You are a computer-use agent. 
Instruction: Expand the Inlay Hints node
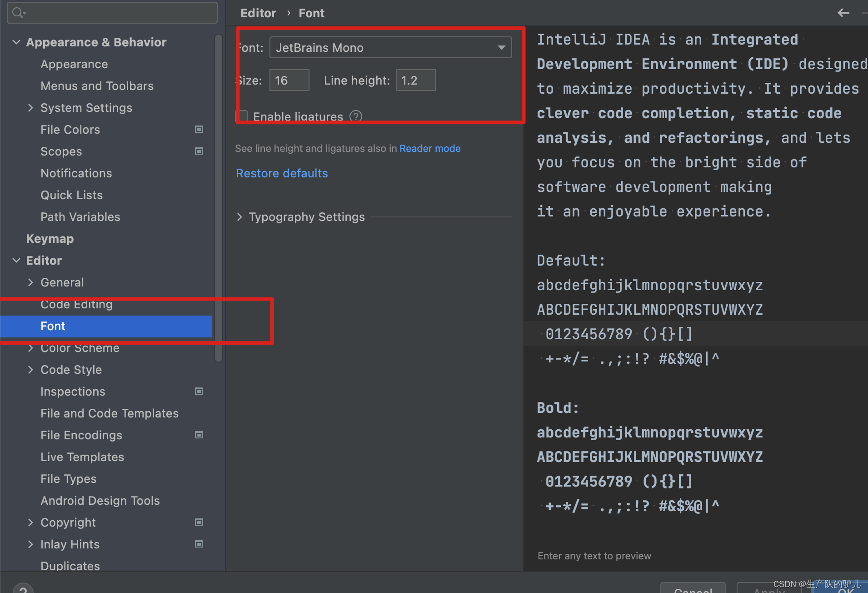(30, 544)
